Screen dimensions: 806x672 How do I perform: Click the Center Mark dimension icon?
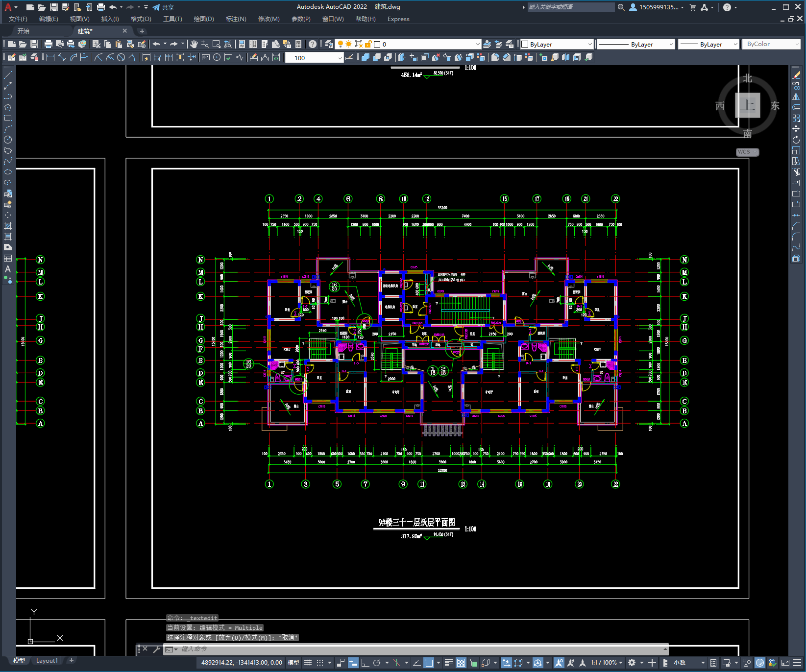pos(217,57)
